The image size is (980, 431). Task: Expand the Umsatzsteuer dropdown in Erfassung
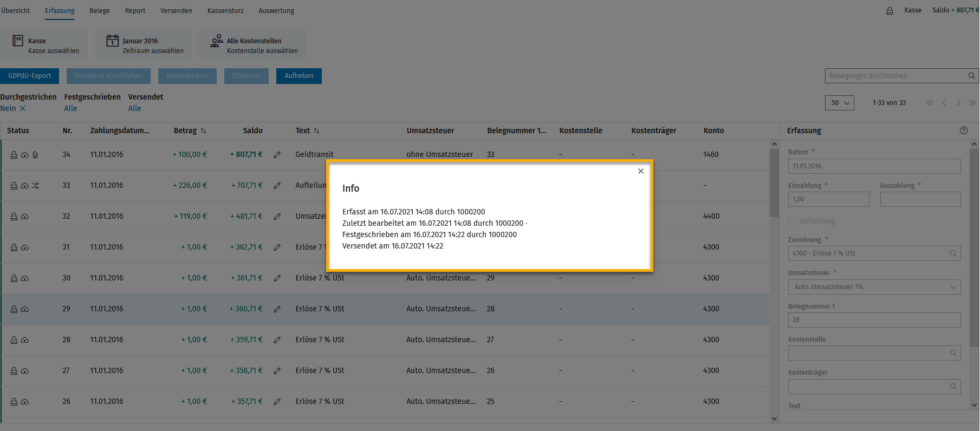[x=874, y=287]
